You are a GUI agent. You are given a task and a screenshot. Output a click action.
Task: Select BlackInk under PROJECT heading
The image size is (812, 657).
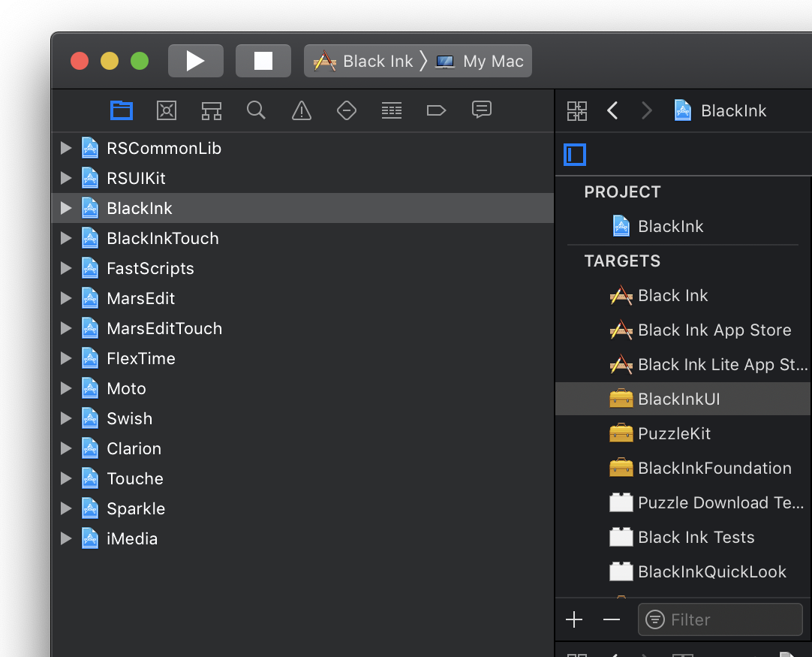684,227
